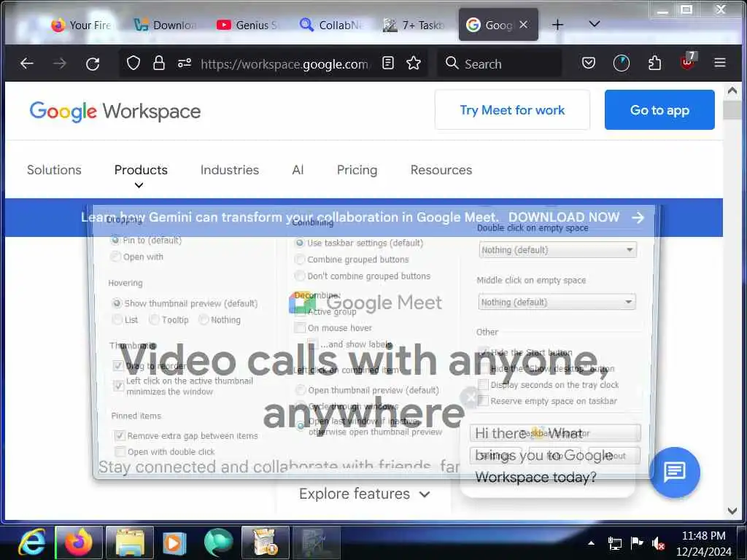Open the tracking protection shield panel
The width and height of the screenshot is (747, 560).
pyautogui.click(x=133, y=63)
